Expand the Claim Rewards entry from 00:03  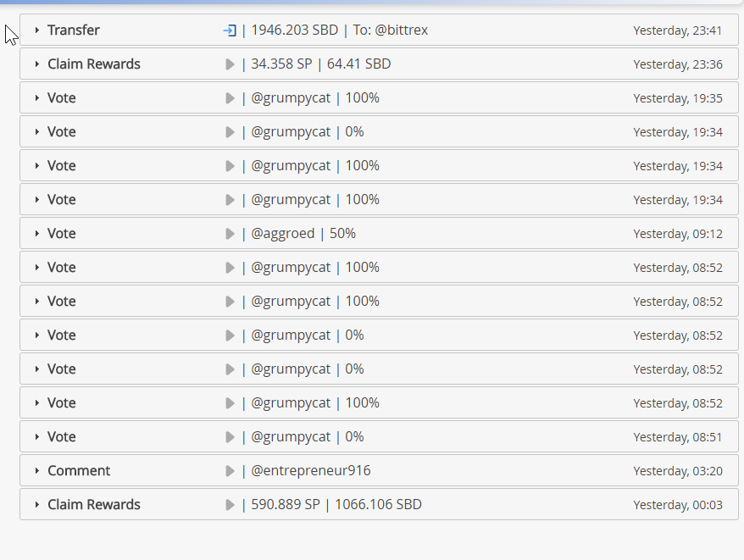tap(37, 505)
